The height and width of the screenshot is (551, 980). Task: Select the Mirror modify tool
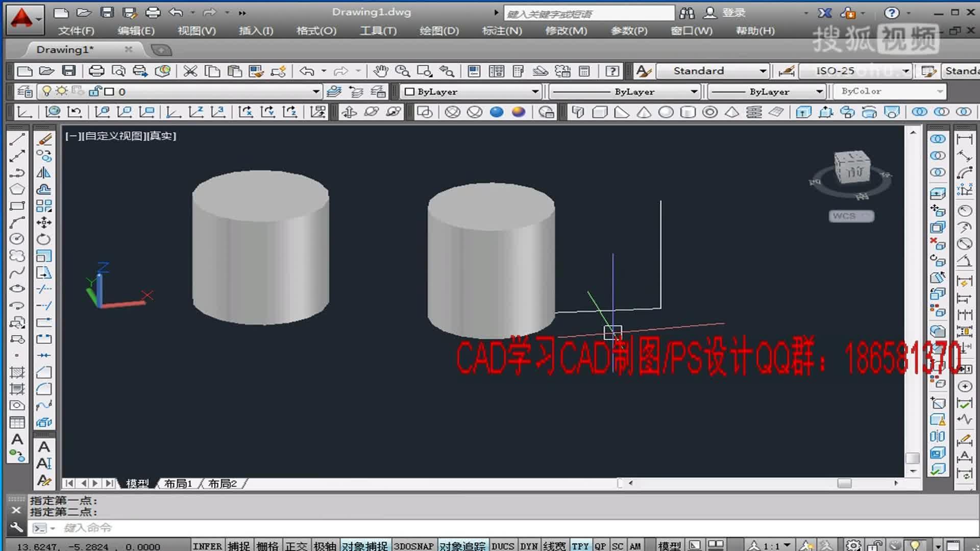[x=44, y=172]
